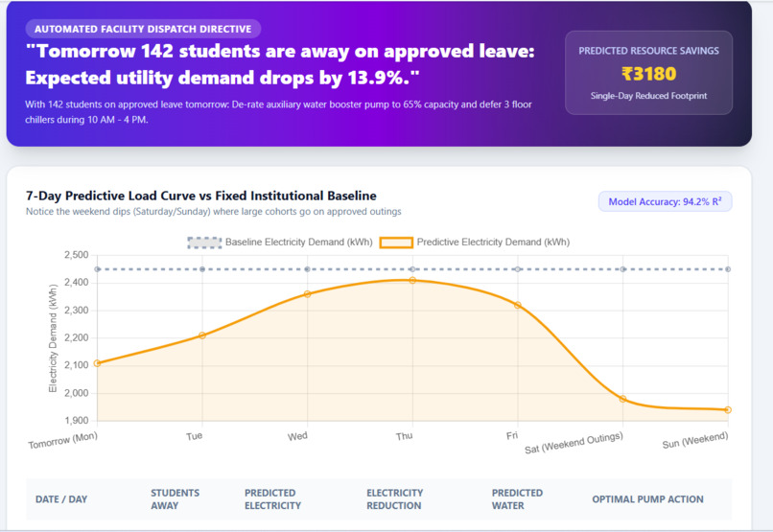Click the Model Accuracy 94.2% R² badge
Viewport: 773px width, 532px height.
click(x=665, y=201)
